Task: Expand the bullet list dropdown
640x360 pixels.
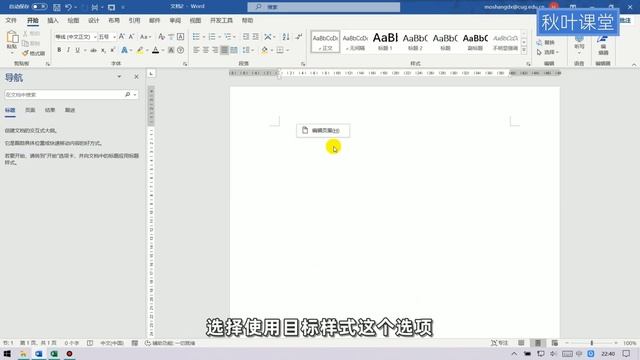Action: (204, 37)
